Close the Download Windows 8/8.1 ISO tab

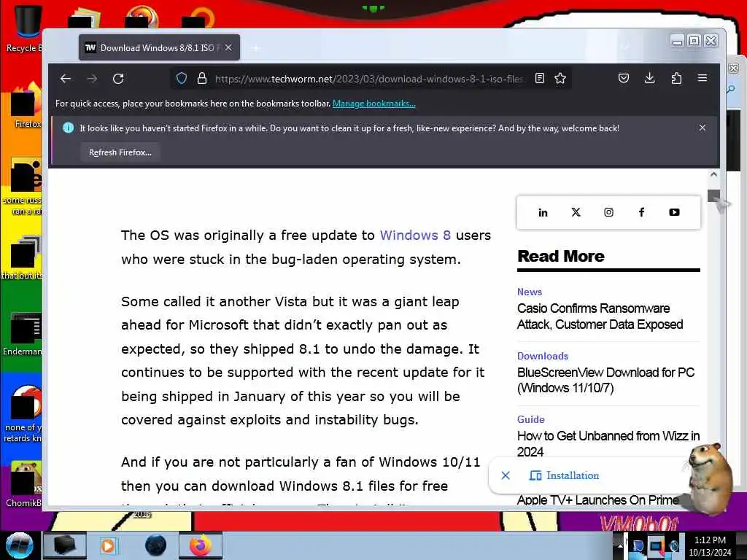click(228, 47)
